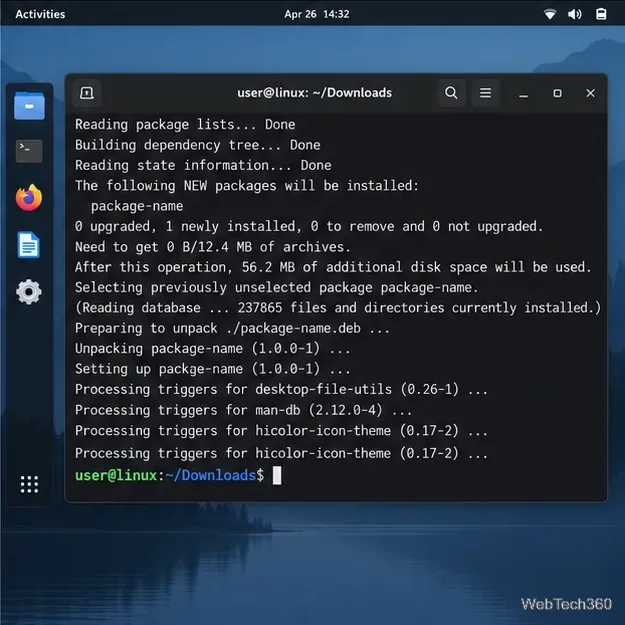625x625 pixels.
Task: Click the title user@linux: ~/Downloads
Action: [x=314, y=93]
